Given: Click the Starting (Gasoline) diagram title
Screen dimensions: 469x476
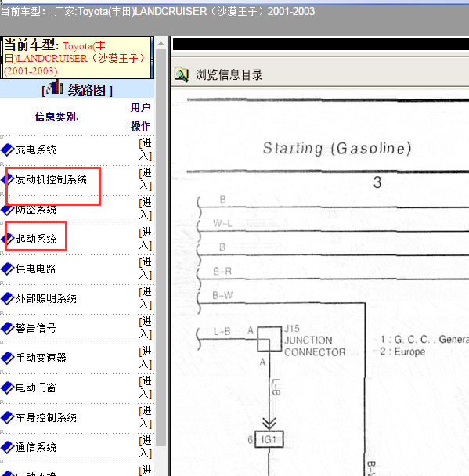Looking at the screenshot, I should [x=337, y=149].
